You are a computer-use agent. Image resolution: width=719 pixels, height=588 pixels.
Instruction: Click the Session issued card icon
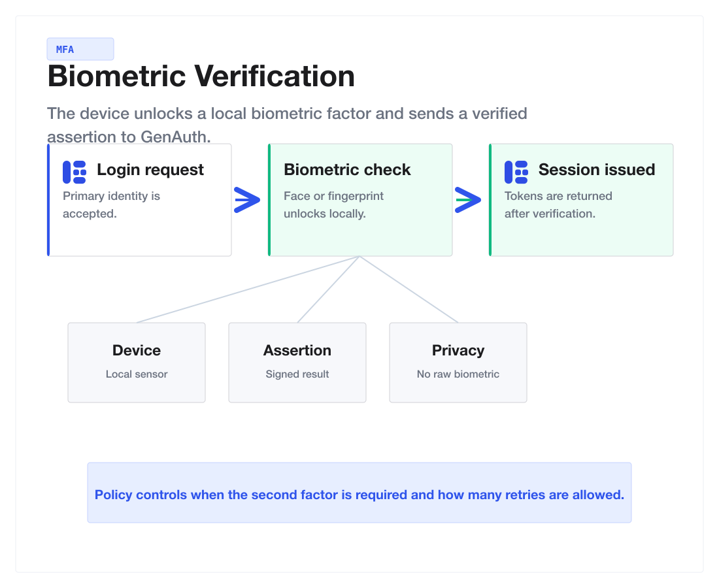click(516, 172)
